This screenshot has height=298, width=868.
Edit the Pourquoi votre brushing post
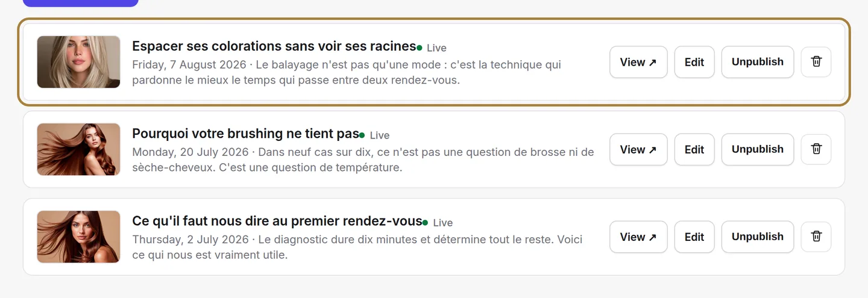(694, 149)
